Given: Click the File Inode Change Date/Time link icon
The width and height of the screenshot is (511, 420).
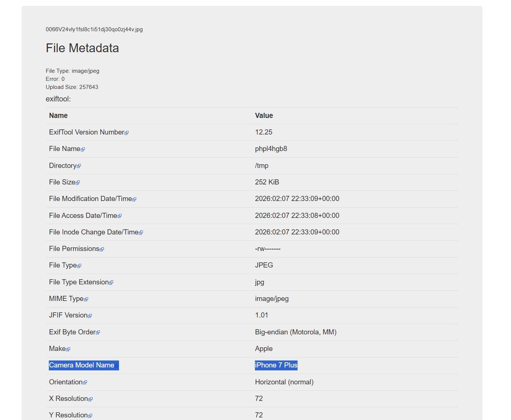Looking at the screenshot, I should click(141, 233).
